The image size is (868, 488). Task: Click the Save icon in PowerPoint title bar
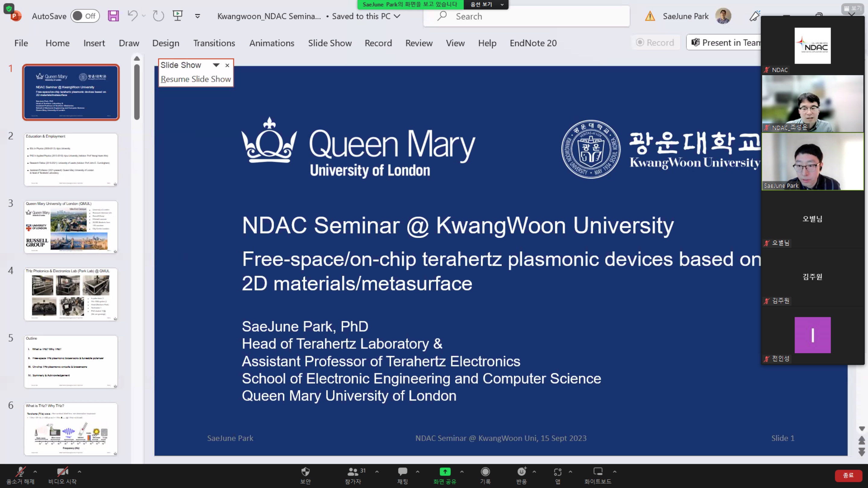pos(113,16)
